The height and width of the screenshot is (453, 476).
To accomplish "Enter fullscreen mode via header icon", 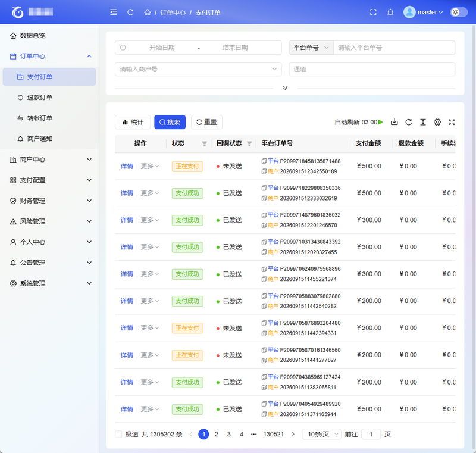I will pos(373,12).
